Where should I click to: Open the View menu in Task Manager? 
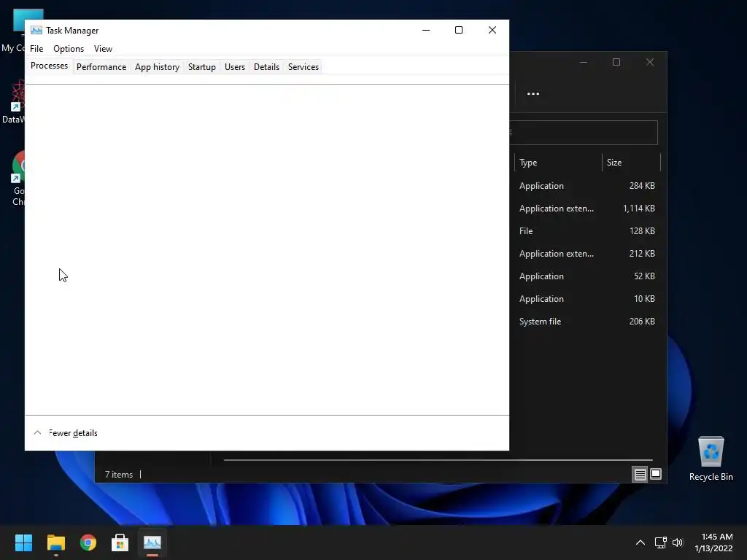tap(103, 49)
